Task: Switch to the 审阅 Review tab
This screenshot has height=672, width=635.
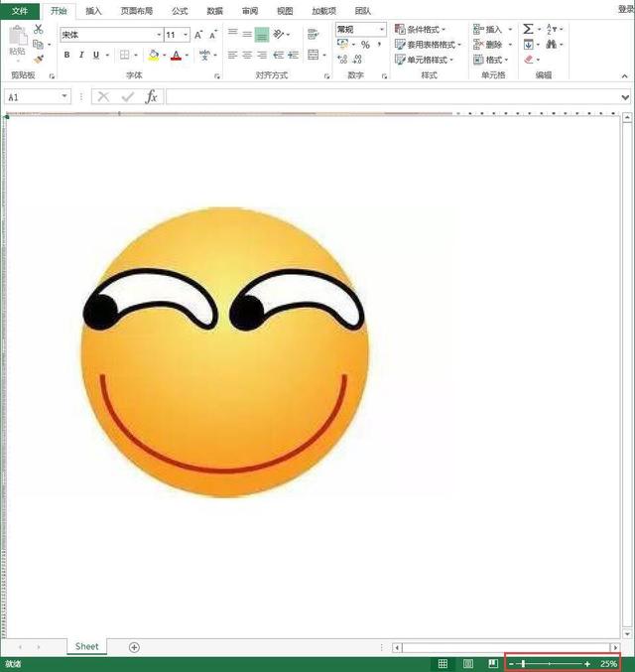Action: click(250, 11)
